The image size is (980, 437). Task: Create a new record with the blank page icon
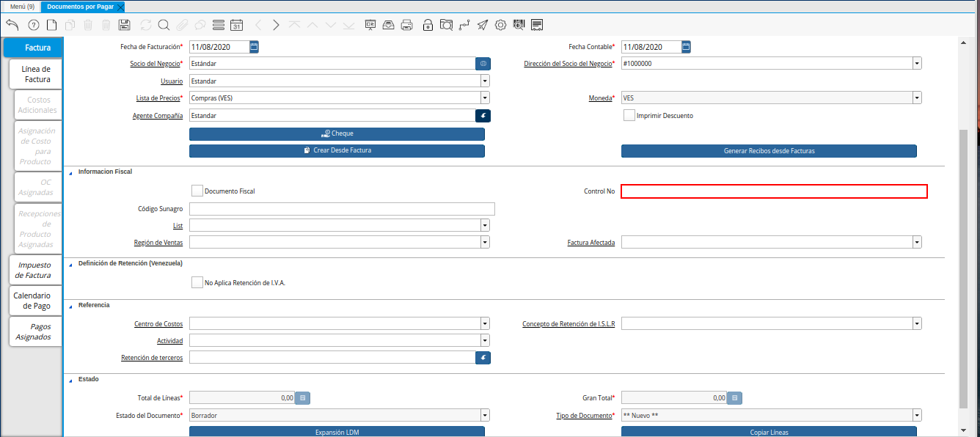(52, 25)
